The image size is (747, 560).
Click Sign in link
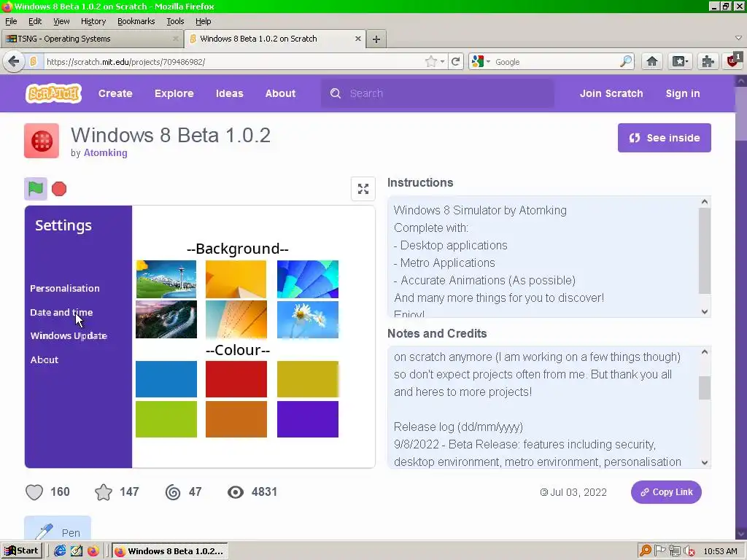click(x=683, y=93)
